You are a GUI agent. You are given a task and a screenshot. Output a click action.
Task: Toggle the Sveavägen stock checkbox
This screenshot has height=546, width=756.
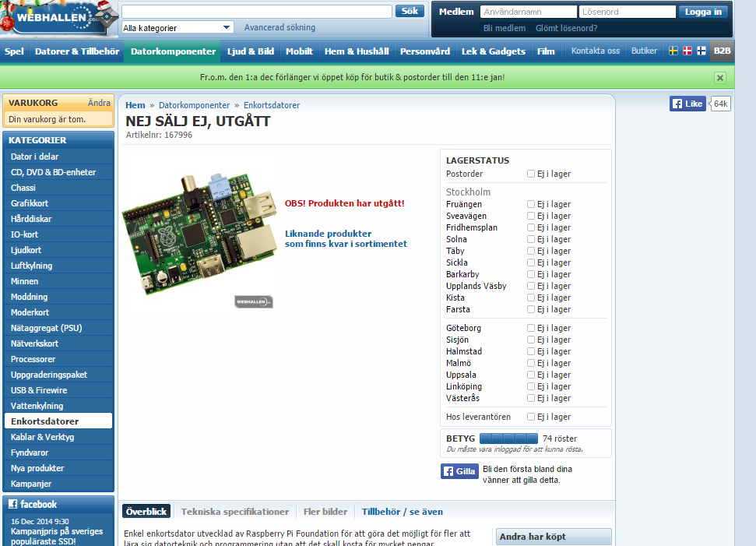[x=531, y=216]
